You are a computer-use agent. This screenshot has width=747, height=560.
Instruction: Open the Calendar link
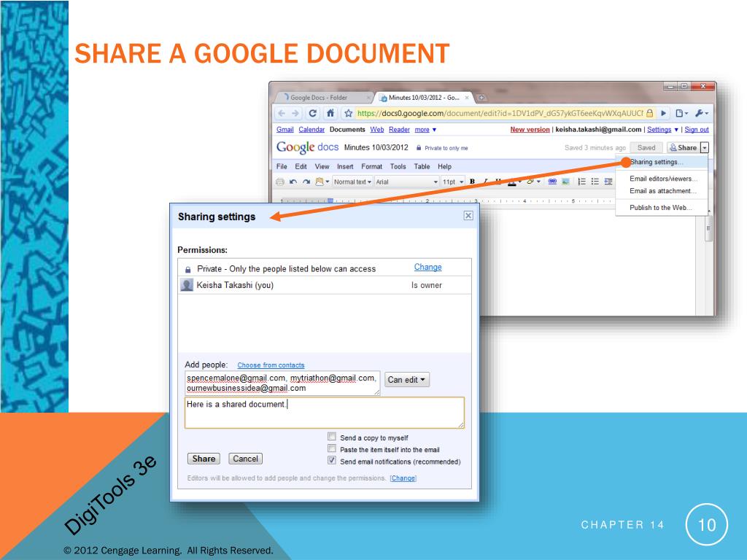click(x=311, y=130)
